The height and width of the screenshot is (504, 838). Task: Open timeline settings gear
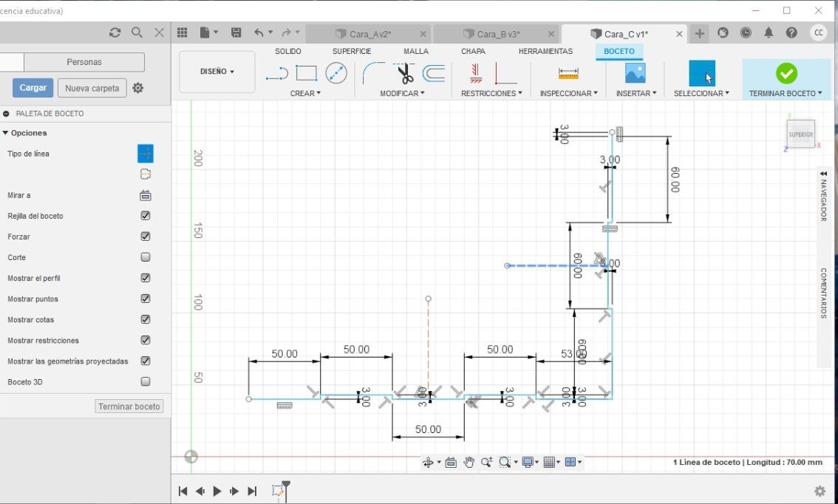[820, 491]
